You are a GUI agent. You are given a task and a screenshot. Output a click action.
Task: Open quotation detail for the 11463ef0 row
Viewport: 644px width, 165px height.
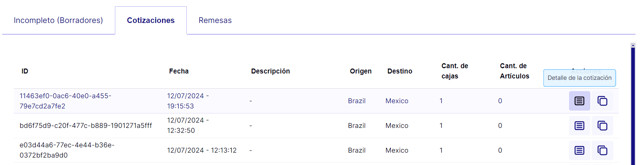click(x=579, y=101)
